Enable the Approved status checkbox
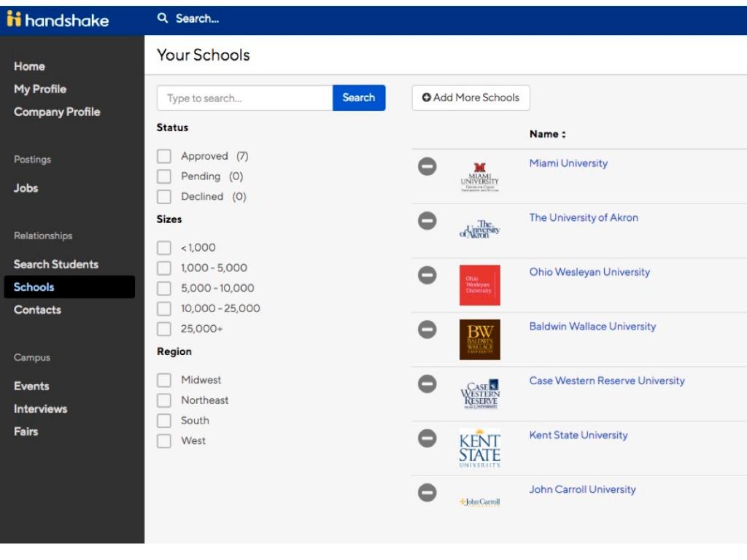Image resolution: width=747 pixels, height=560 pixels. 164,156
